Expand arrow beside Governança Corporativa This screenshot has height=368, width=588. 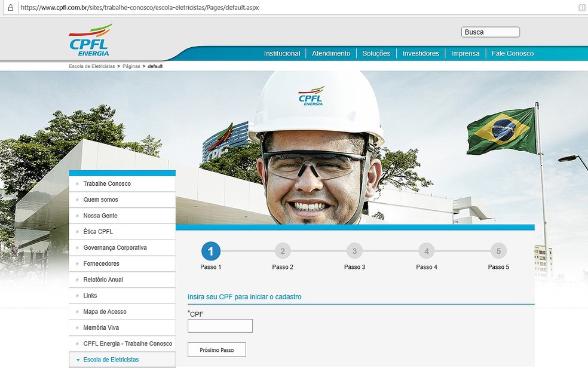coord(78,248)
